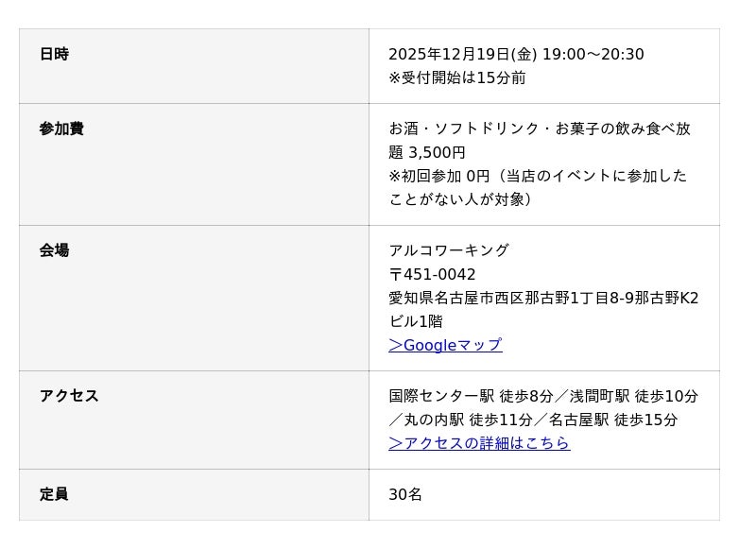Click the 会場 row header
The width and height of the screenshot is (756, 549).
coord(54,250)
